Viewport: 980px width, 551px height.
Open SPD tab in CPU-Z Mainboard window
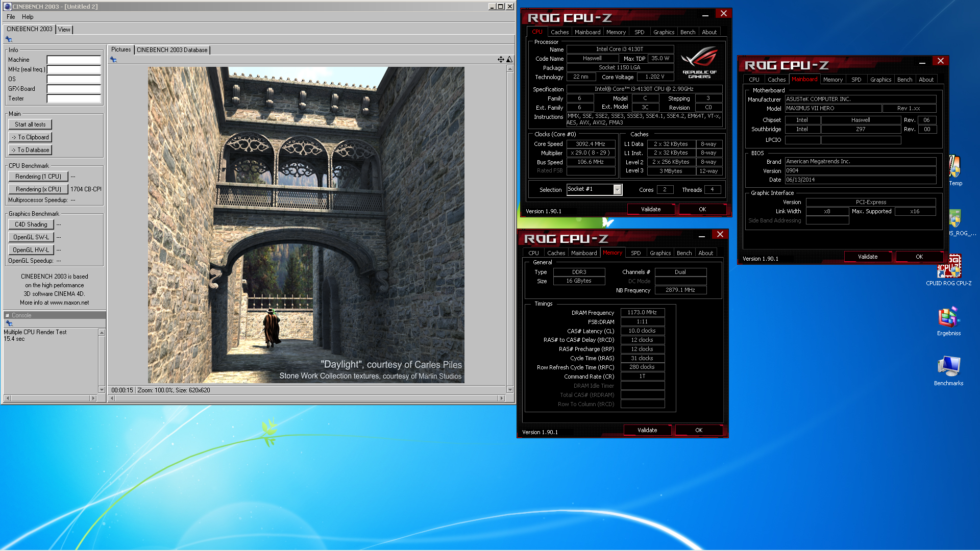(856, 80)
